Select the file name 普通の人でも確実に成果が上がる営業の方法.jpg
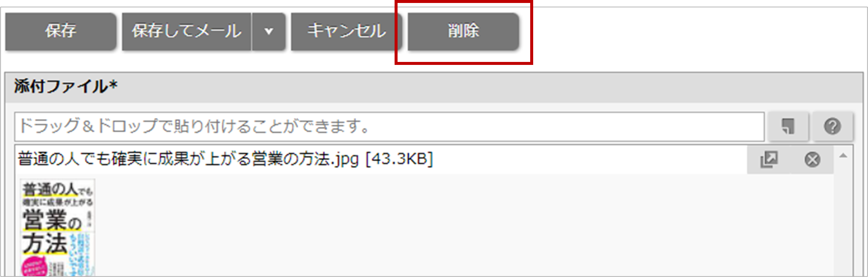This screenshot has height=277, width=868. tap(188, 159)
